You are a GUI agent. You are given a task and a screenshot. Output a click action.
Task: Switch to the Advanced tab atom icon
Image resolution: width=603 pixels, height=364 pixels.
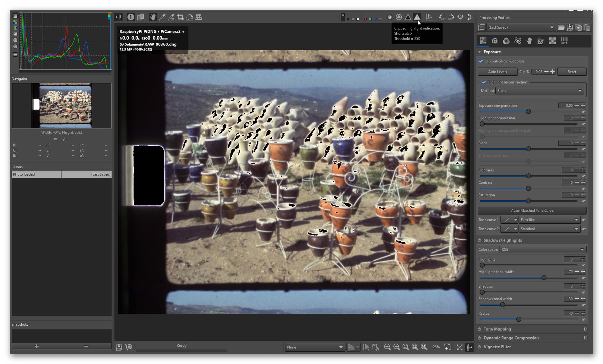tap(518, 41)
